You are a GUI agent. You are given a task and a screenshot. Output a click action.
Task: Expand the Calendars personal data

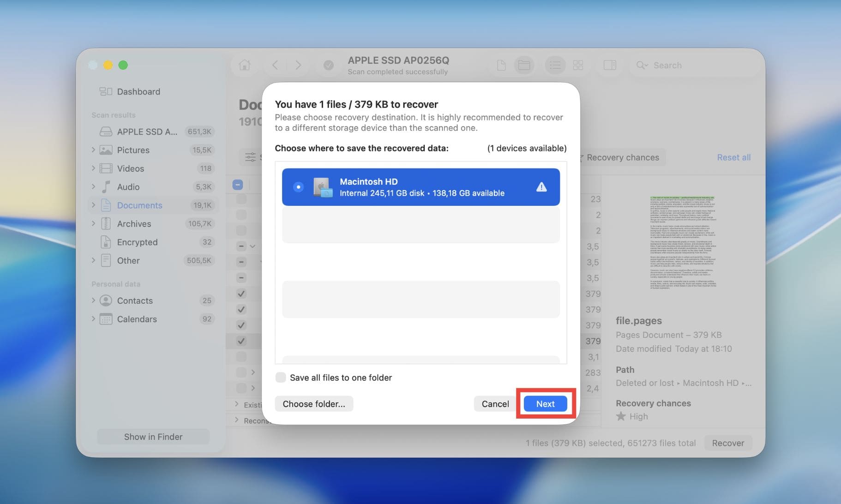pyautogui.click(x=93, y=319)
